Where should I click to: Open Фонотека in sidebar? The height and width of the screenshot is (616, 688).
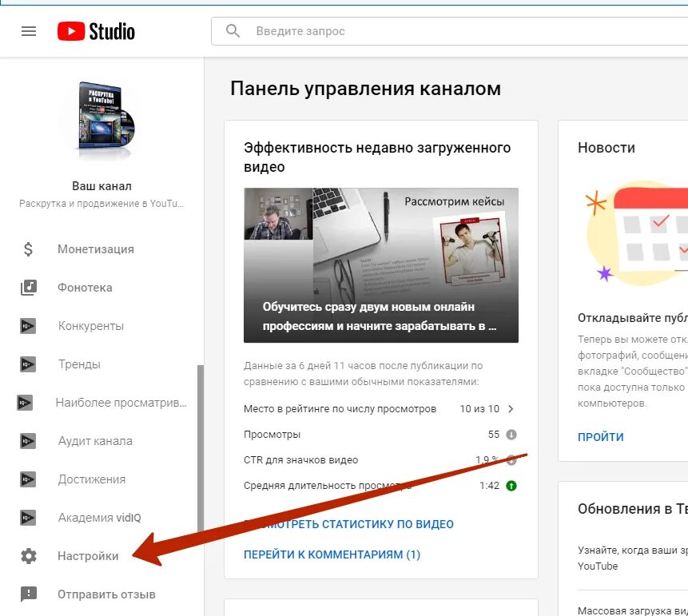coord(85,288)
